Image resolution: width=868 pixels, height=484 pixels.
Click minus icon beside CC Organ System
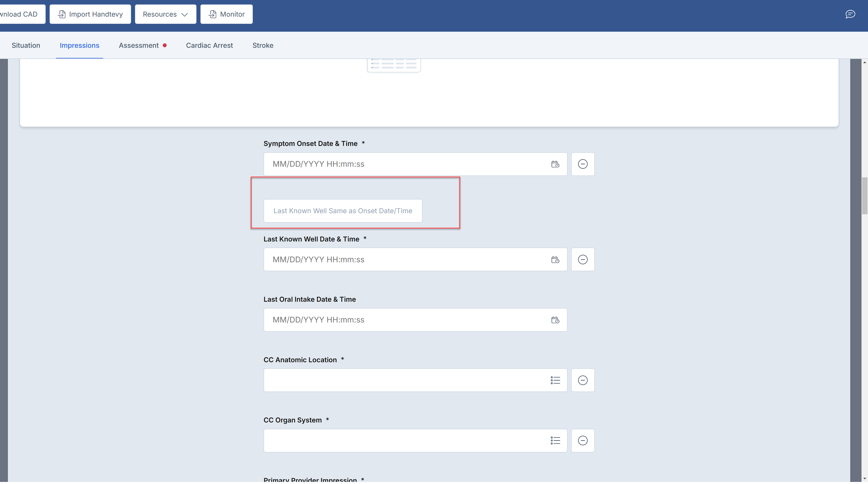582,441
